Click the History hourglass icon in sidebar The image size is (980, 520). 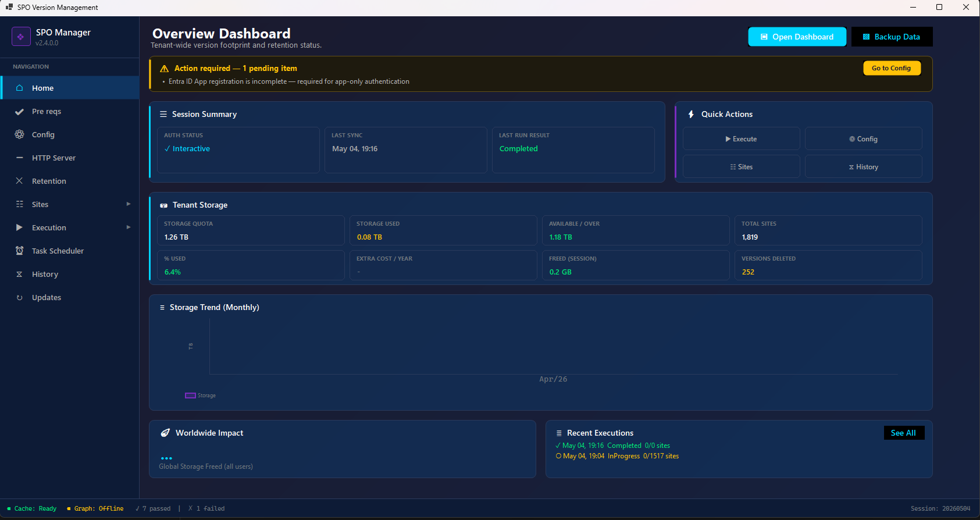19,274
